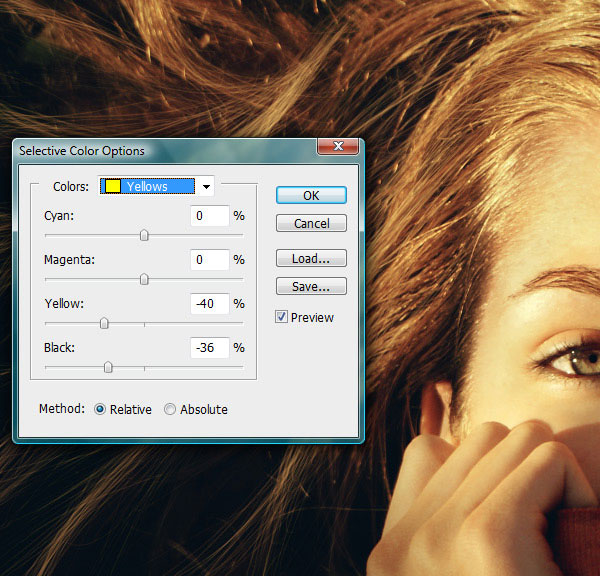Image resolution: width=600 pixels, height=576 pixels.
Task: Focus the Magenta percentage input field
Action: (x=210, y=259)
